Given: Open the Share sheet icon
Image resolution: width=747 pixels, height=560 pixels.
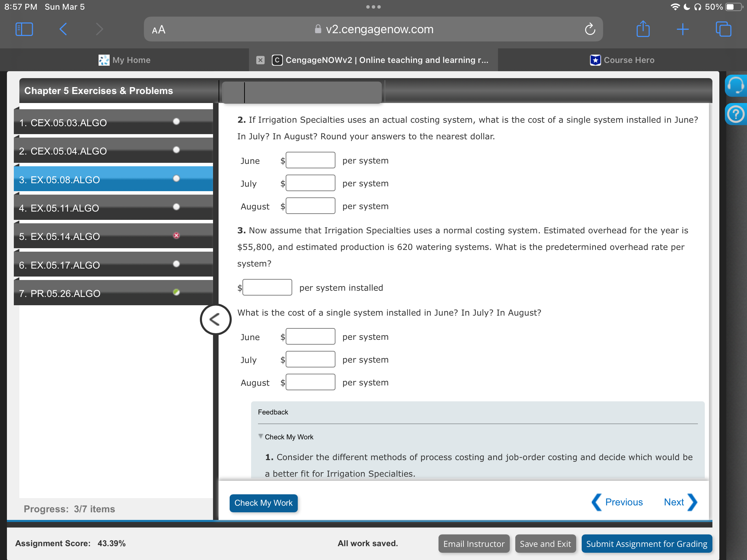Looking at the screenshot, I should (x=643, y=29).
